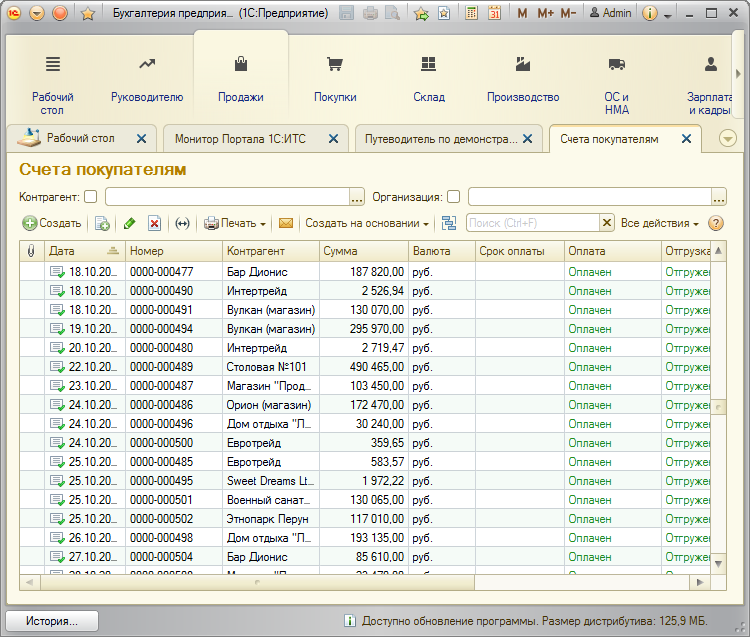The height and width of the screenshot is (637, 750).
Task: Close the Монитор Портала 1С:ИТС tab
Action: (333, 139)
